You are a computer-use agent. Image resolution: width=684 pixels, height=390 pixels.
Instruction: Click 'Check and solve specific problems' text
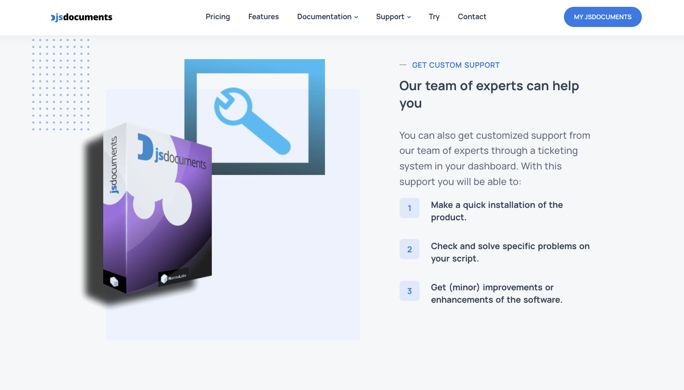(510, 252)
